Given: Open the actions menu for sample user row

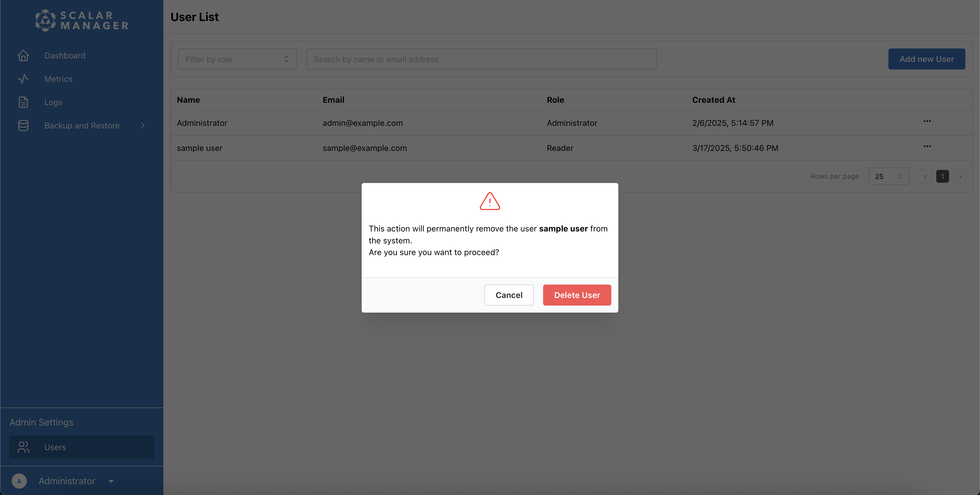Looking at the screenshot, I should (x=927, y=146).
